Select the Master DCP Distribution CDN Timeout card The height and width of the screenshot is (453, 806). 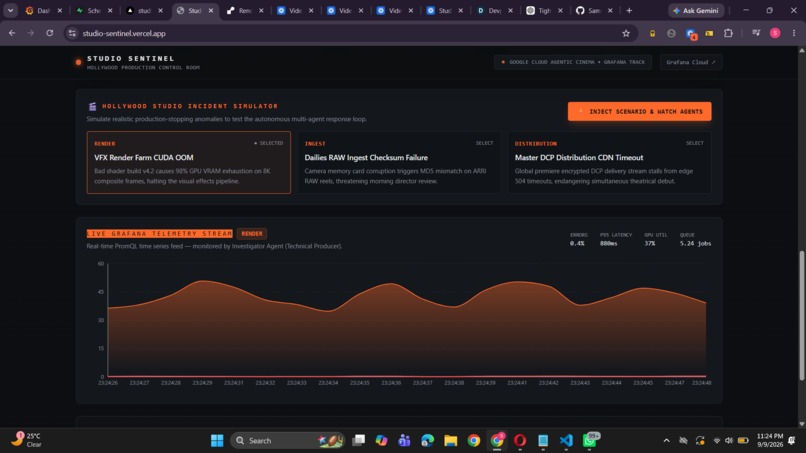(609, 162)
